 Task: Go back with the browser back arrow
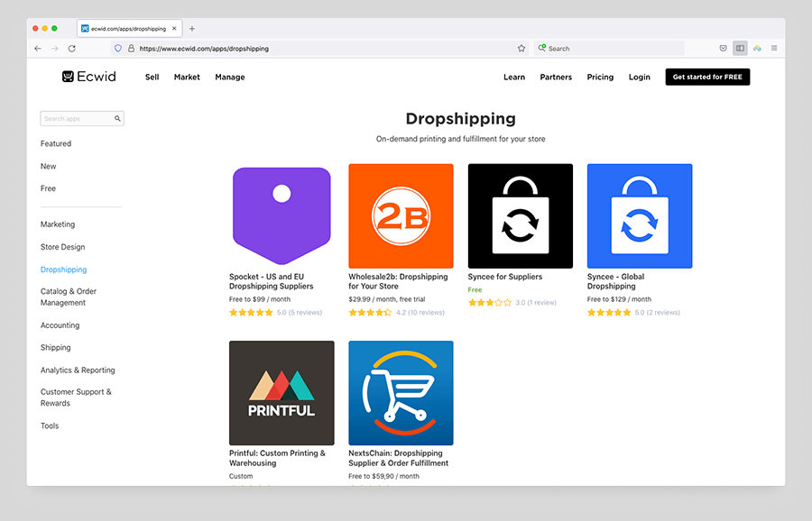point(38,48)
